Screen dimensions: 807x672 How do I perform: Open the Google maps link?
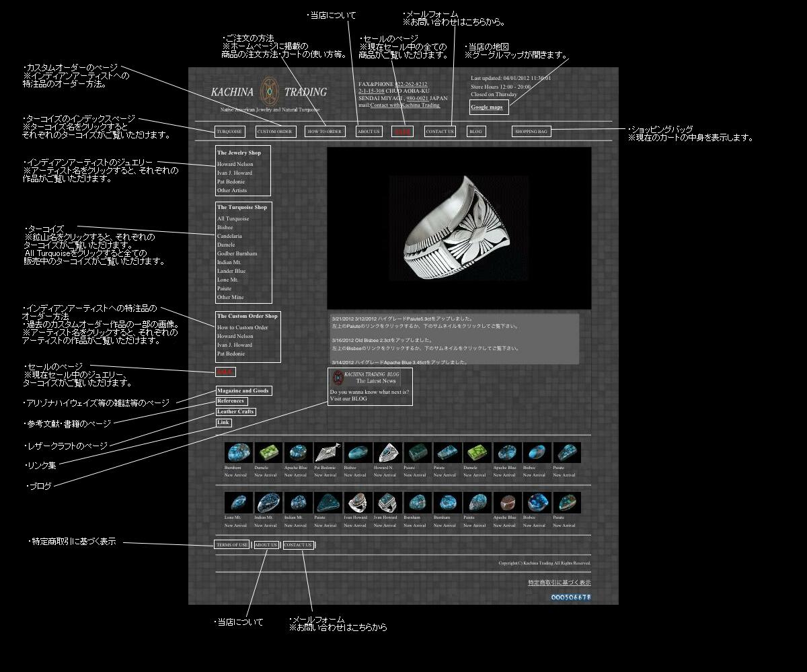[487, 107]
